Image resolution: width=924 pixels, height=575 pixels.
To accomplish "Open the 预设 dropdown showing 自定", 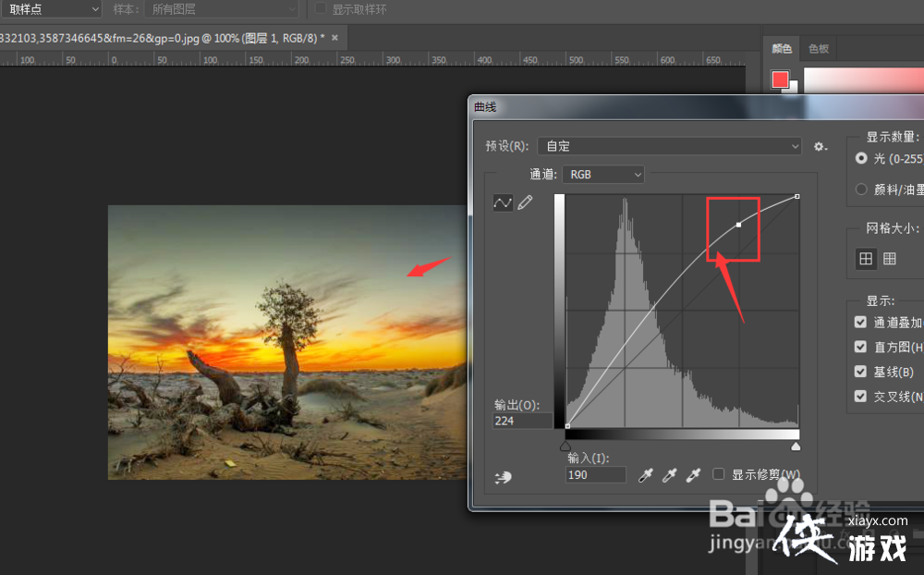I will 670,146.
